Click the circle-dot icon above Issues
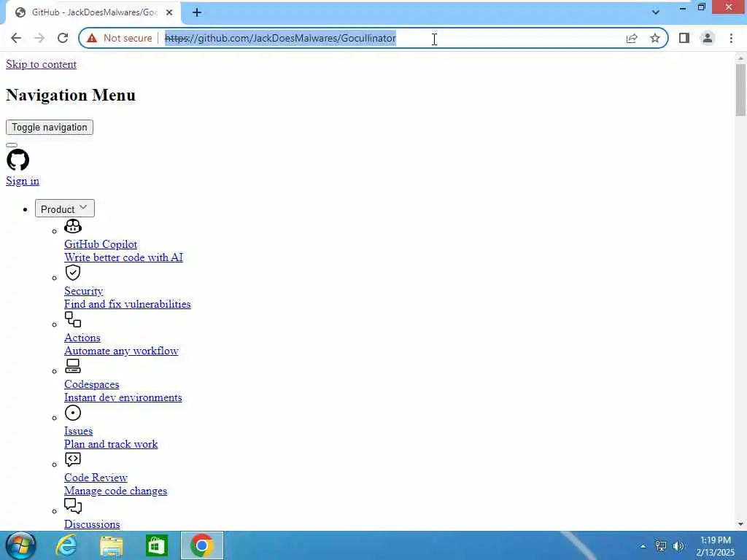 tap(73, 413)
